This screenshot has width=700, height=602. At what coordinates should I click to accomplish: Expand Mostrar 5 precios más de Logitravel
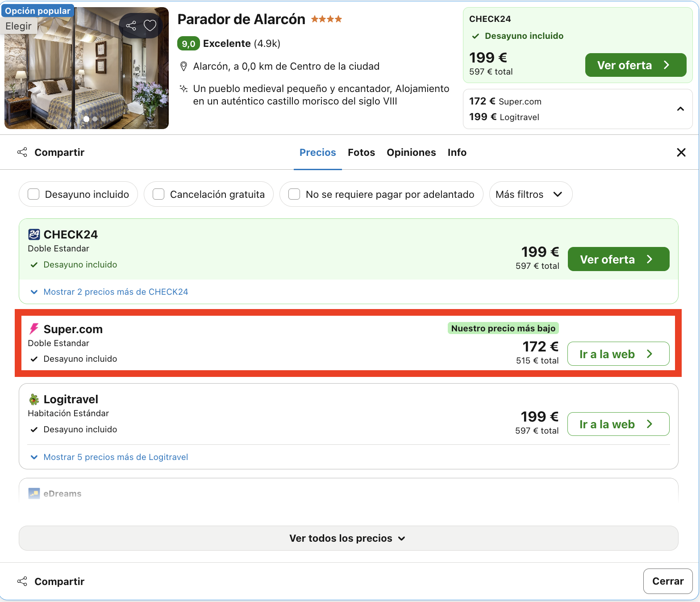109,457
